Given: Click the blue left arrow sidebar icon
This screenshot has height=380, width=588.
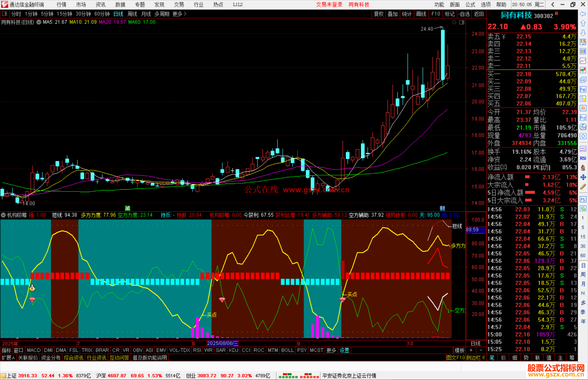Looking at the screenshot, I should (x=583, y=14).
